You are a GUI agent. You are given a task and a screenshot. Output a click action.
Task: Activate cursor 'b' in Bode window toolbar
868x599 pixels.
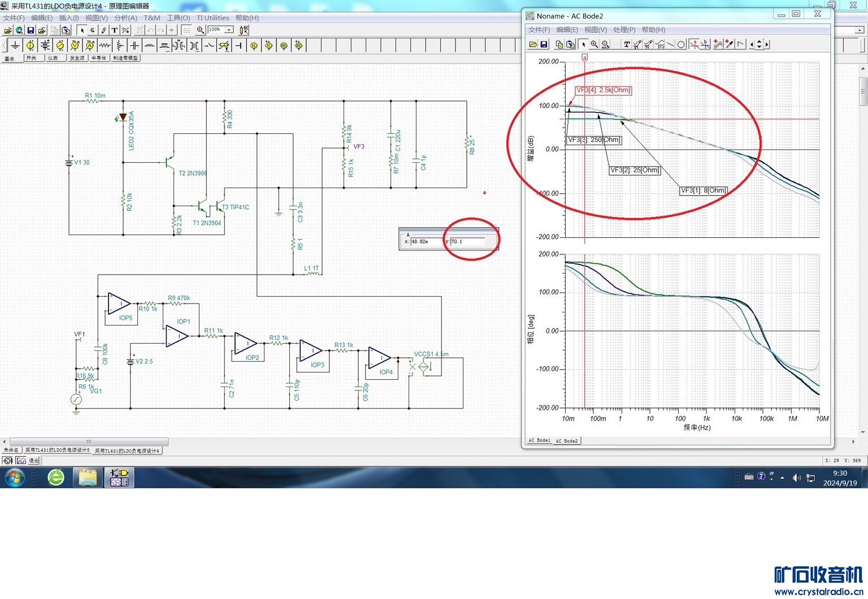(705, 44)
